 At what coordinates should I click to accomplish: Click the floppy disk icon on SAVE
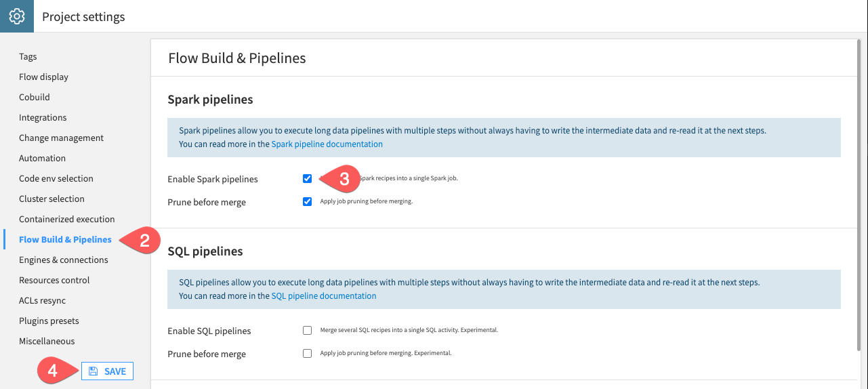[x=94, y=371]
